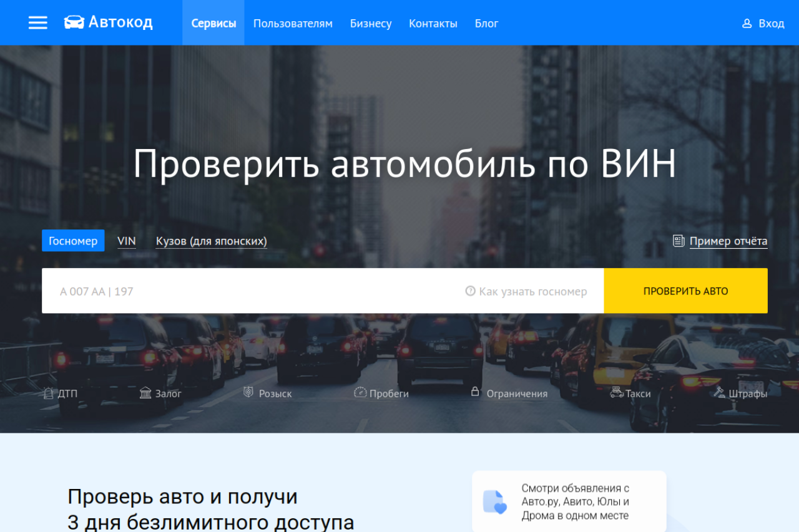The image size is (799, 532).
Task: Click the Розыск shield icon
Action: 248,393
